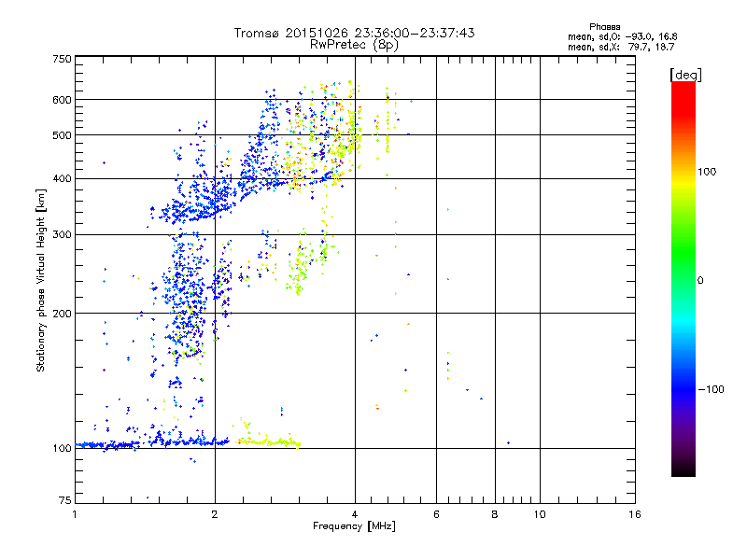This screenshot has height=560, width=747.
Task: Click the 'Frequency [MHz]' axis label
Action: (x=354, y=526)
